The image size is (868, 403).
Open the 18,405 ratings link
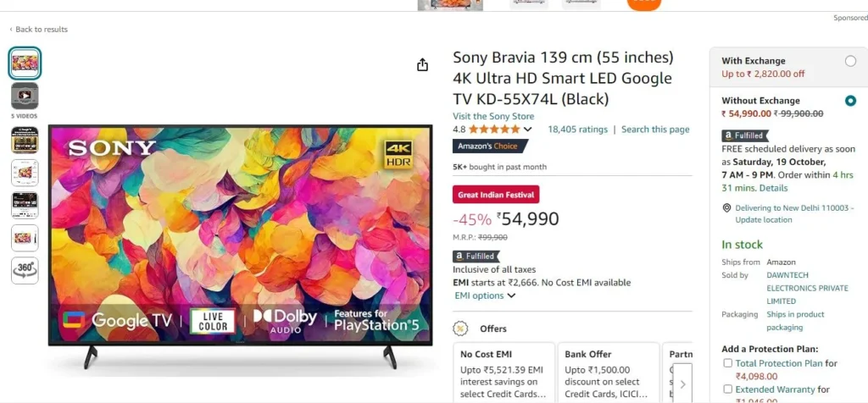click(577, 130)
